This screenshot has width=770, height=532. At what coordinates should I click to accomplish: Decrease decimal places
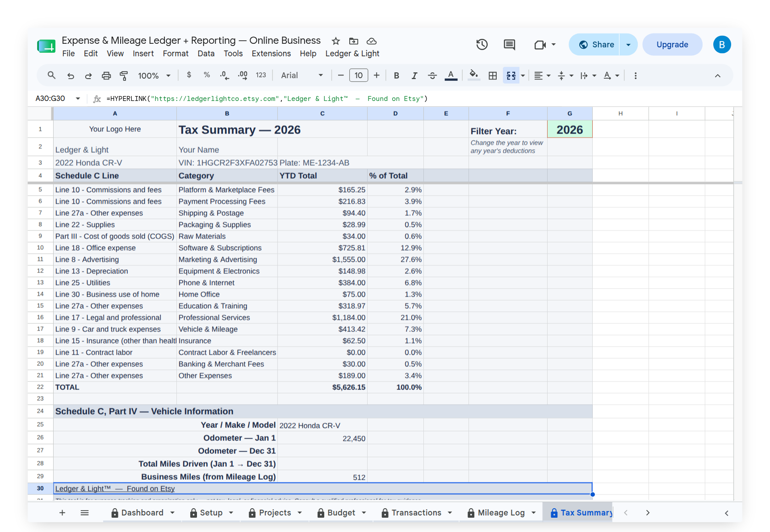(x=225, y=75)
